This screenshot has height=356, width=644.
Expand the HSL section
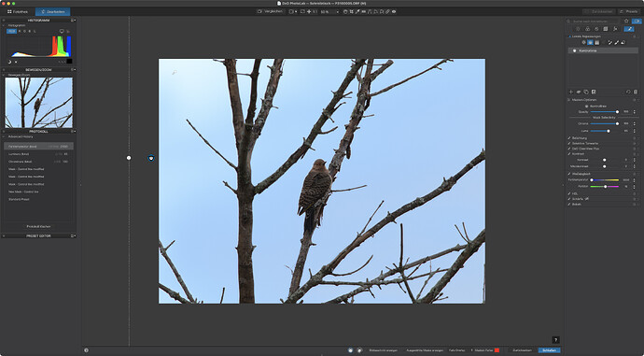575,193
